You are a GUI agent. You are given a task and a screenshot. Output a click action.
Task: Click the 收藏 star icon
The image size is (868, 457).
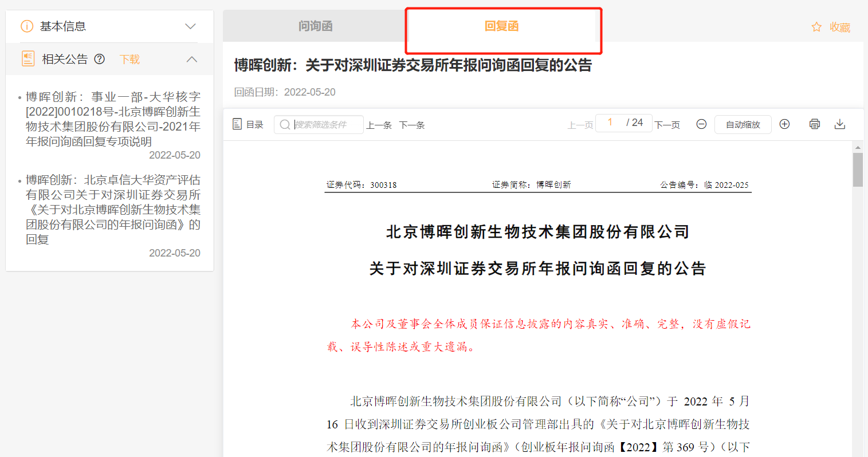click(816, 27)
